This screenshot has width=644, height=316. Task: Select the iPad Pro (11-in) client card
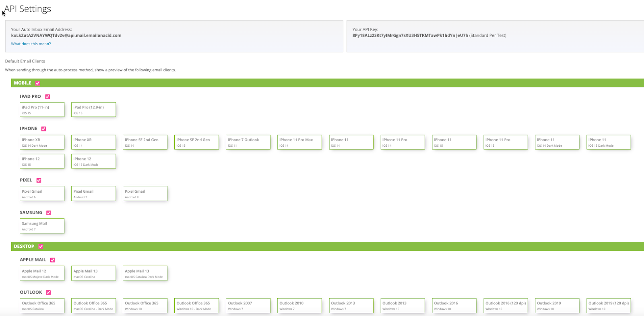(42, 110)
